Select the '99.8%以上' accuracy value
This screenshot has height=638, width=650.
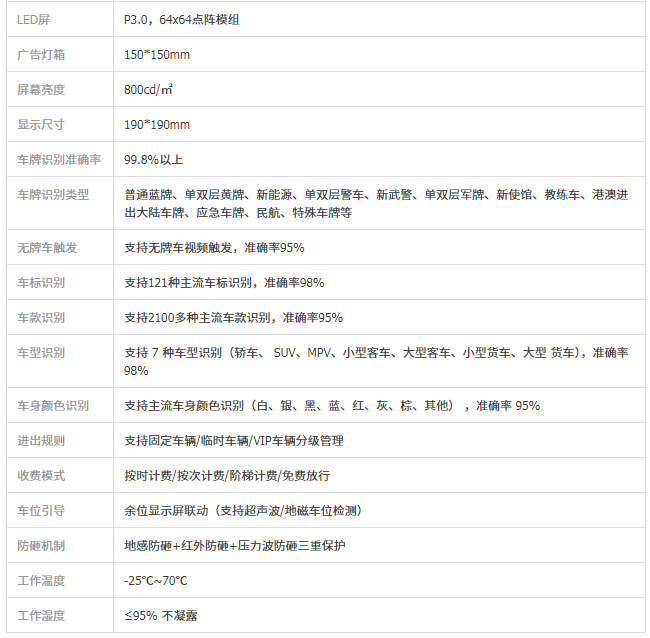click(x=153, y=160)
